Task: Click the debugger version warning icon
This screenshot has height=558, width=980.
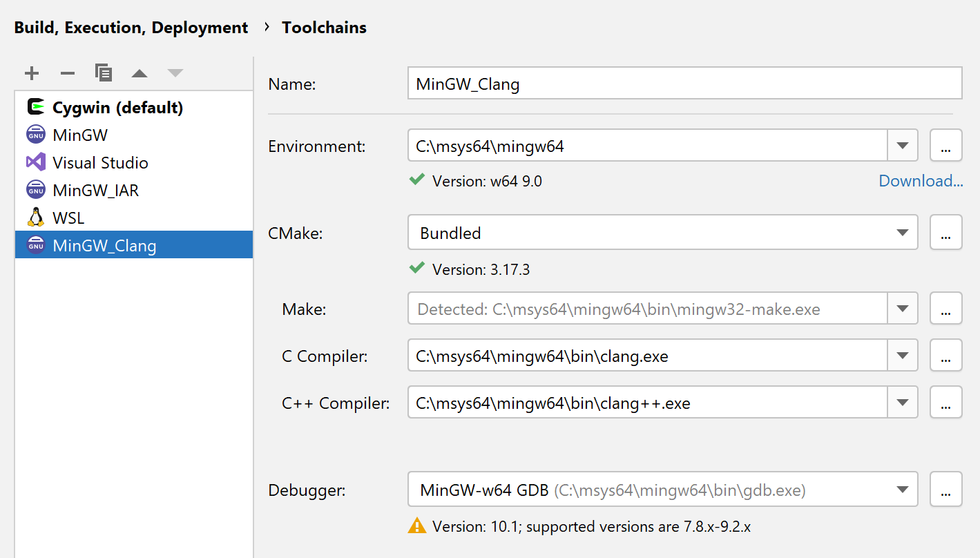Action: point(417,526)
